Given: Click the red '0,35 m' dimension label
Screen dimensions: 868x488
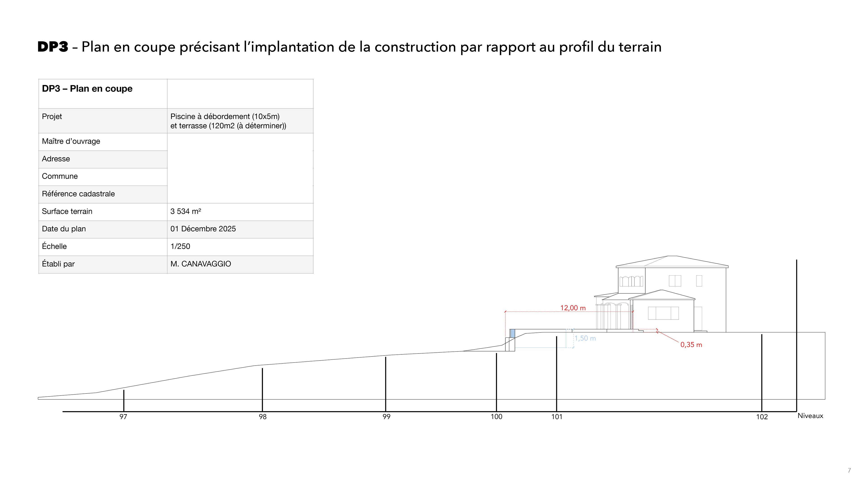Looking at the screenshot, I should (x=691, y=345).
